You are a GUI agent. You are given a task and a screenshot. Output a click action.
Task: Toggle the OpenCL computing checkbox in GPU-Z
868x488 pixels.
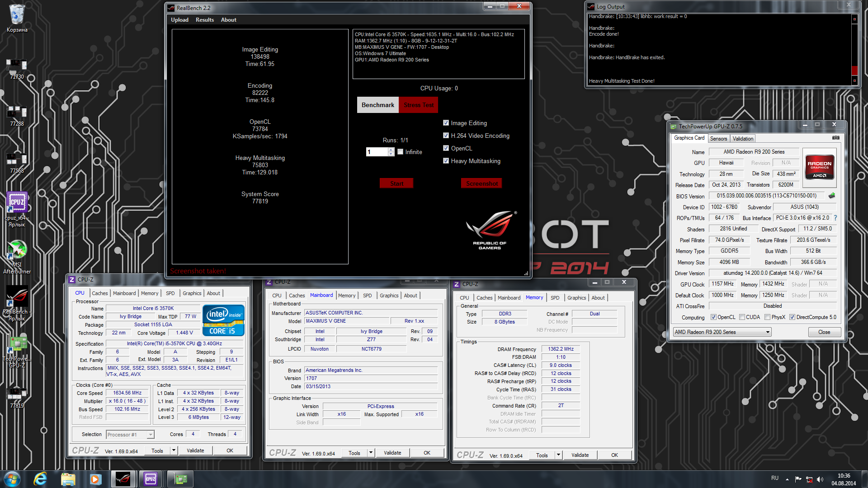713,317
